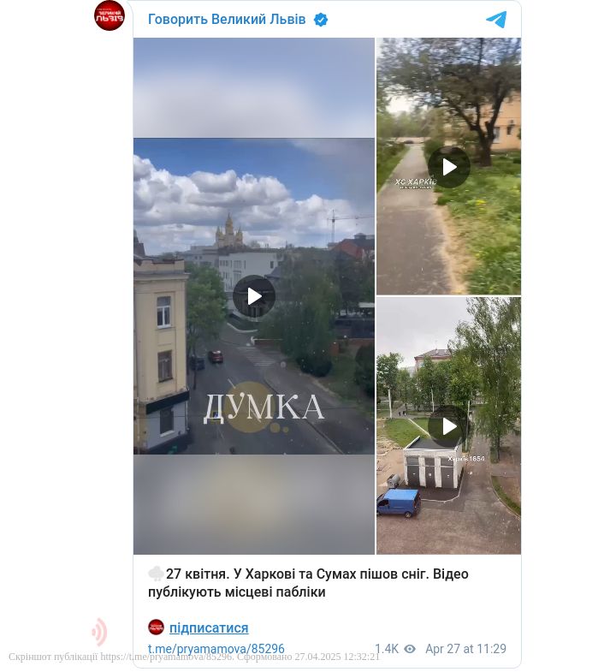Click the golden church dome in main video
This screenshot has width=616, height=672.
coord(229,231)
